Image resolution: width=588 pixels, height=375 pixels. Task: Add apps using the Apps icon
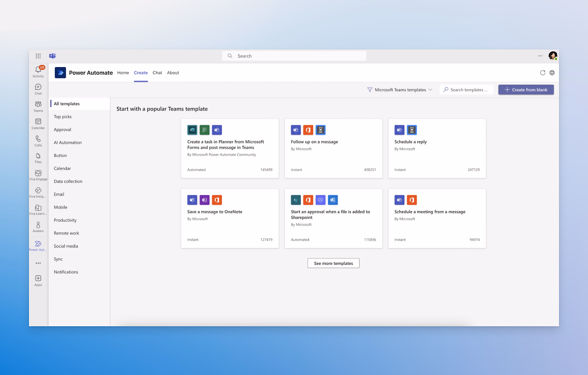[38, 279]
